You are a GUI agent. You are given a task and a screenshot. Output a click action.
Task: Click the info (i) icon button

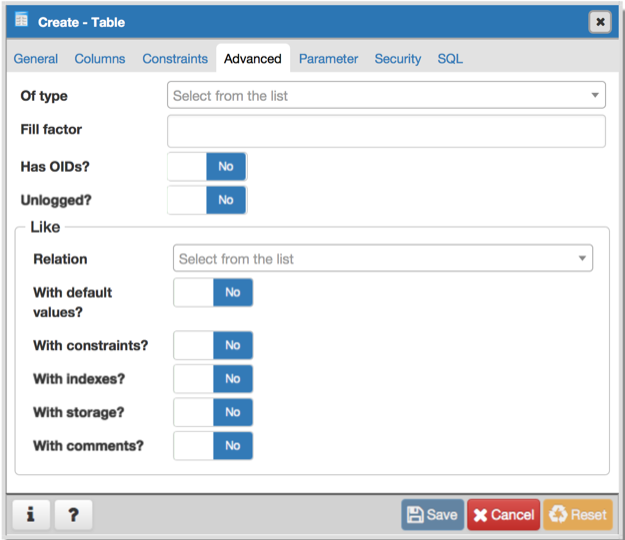(30, 515)
